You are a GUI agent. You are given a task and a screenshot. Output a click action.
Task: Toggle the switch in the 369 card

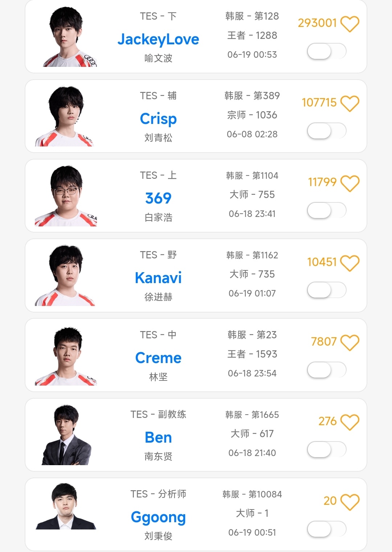tap(327, 210)
